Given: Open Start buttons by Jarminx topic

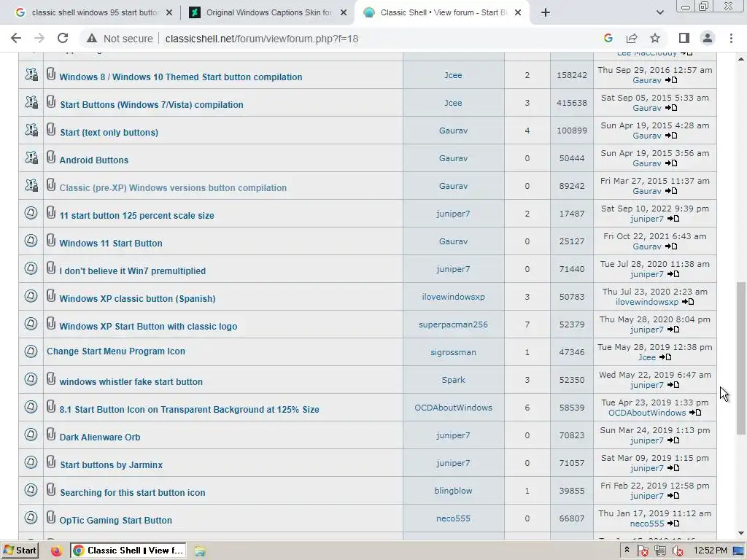Looking at the screenshot, I should pos(111,464).
